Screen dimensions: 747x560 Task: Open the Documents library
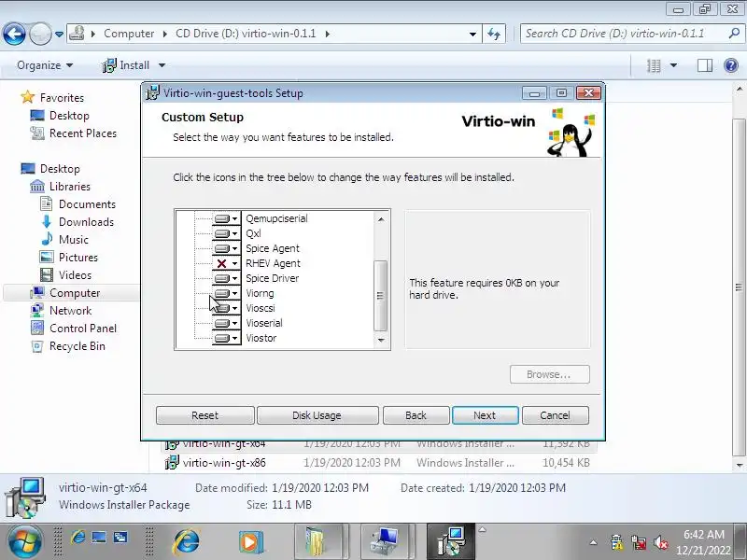pyautogui.click(x=87, y=204)
